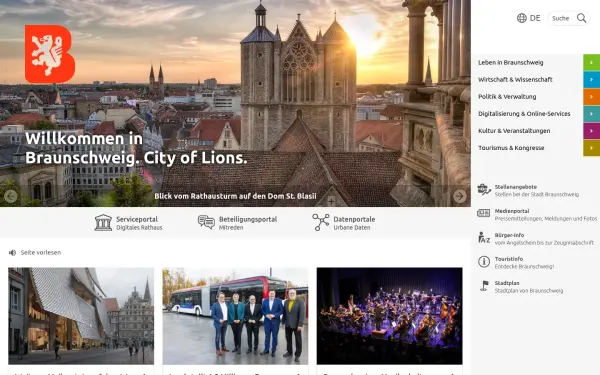Expand magenta arrow beside Kultur & Veranstaltungen
This screenshot has height=375, width=600.
591,130
